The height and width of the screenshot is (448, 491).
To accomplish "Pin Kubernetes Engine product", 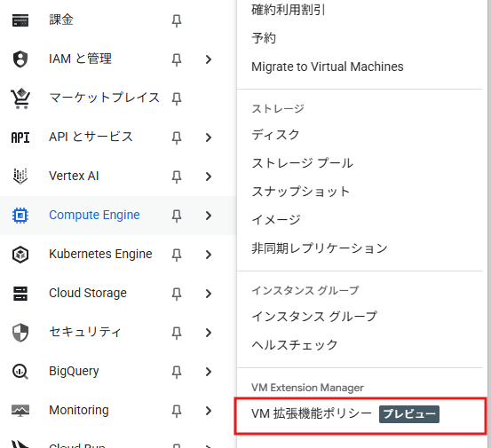I will (177, 255).
